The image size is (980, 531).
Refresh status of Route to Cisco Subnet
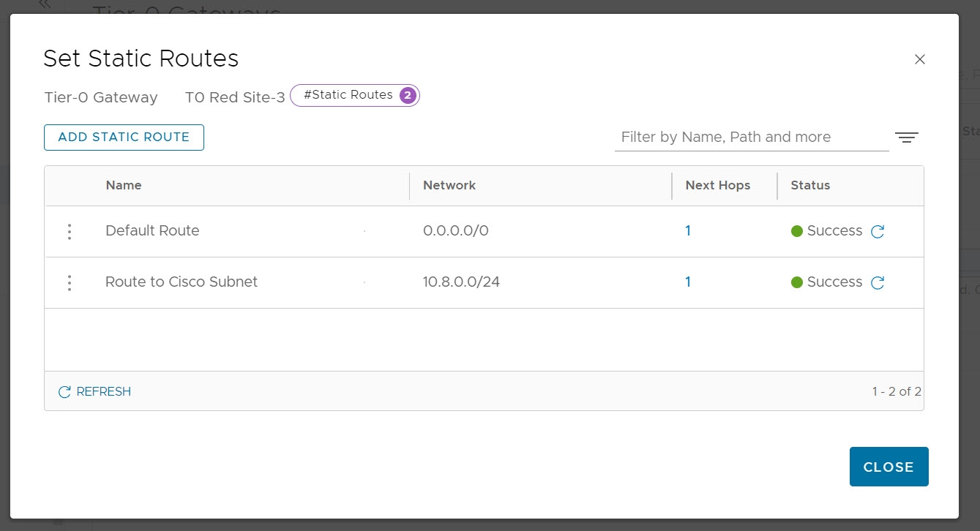pos(878,283)
